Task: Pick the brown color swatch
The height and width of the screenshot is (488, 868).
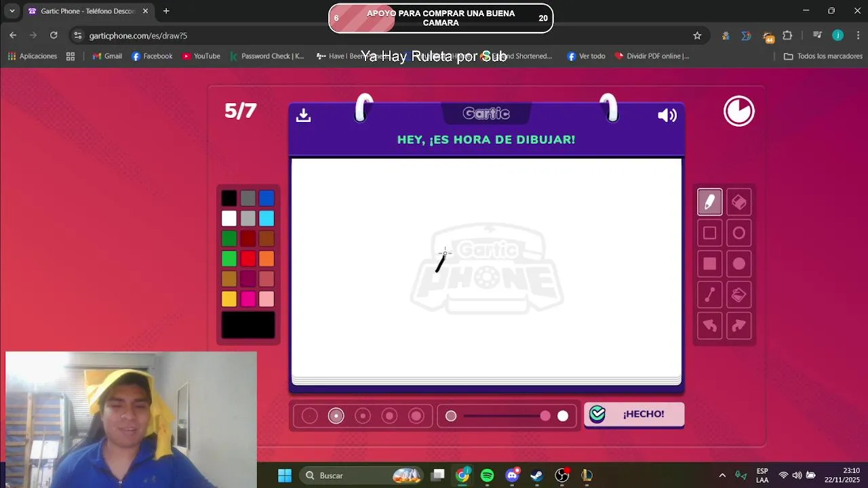Action: tap(267, 239)
